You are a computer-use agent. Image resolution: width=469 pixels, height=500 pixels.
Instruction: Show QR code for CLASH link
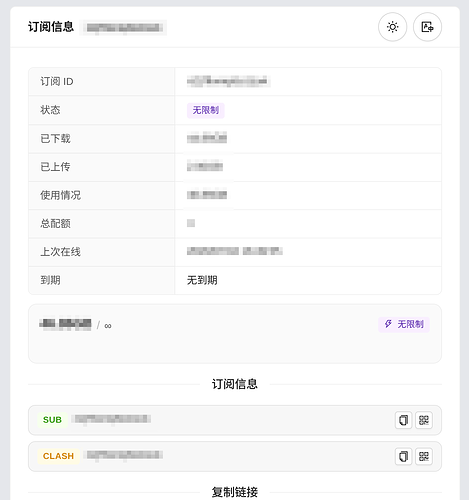424,456
